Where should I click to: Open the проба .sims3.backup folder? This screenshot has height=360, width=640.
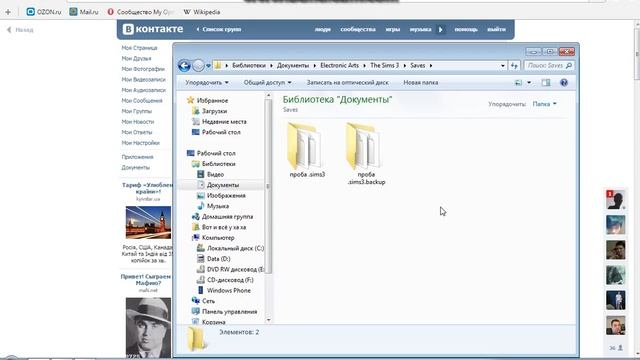[x=366, y=154]
